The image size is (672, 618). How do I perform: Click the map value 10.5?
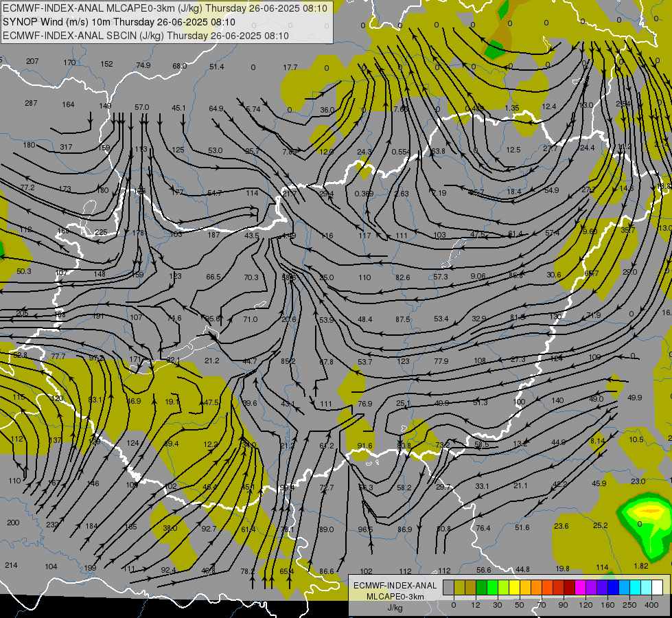pyautogui.click(x=636, y=439)
